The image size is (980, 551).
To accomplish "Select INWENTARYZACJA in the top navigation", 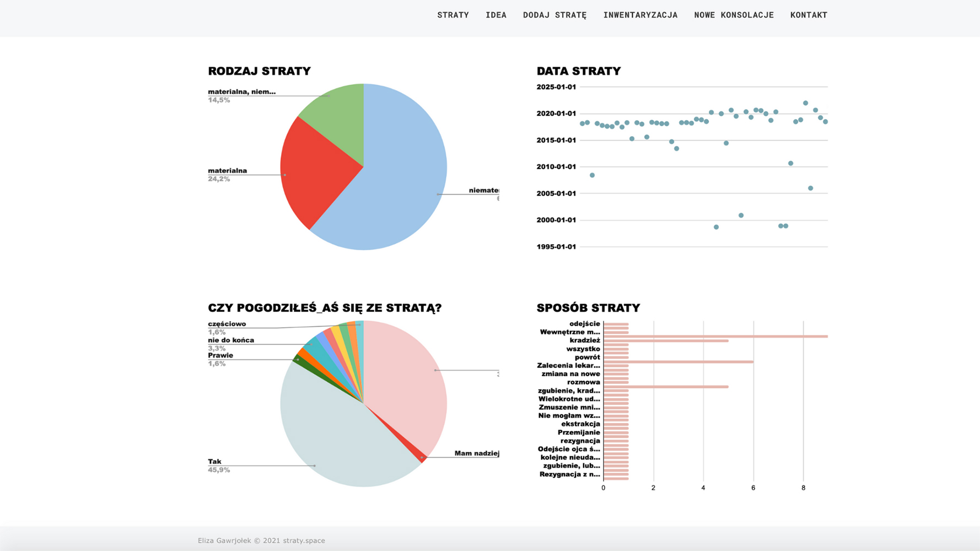I will 640,15.
